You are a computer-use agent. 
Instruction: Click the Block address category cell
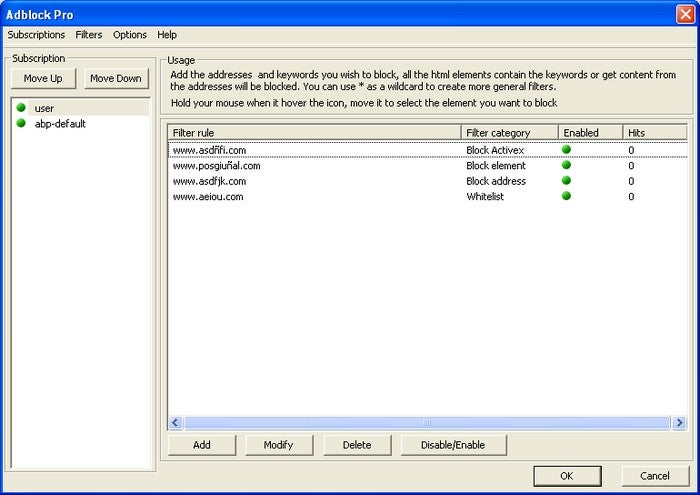coord(496,181)
